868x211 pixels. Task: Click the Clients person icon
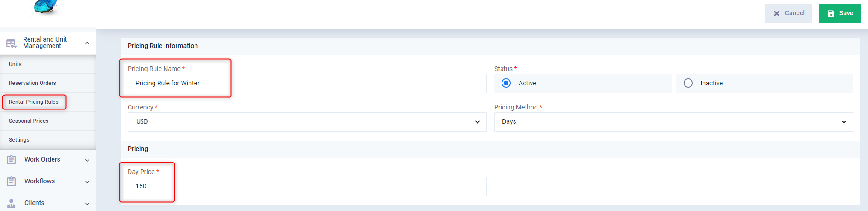12,203
